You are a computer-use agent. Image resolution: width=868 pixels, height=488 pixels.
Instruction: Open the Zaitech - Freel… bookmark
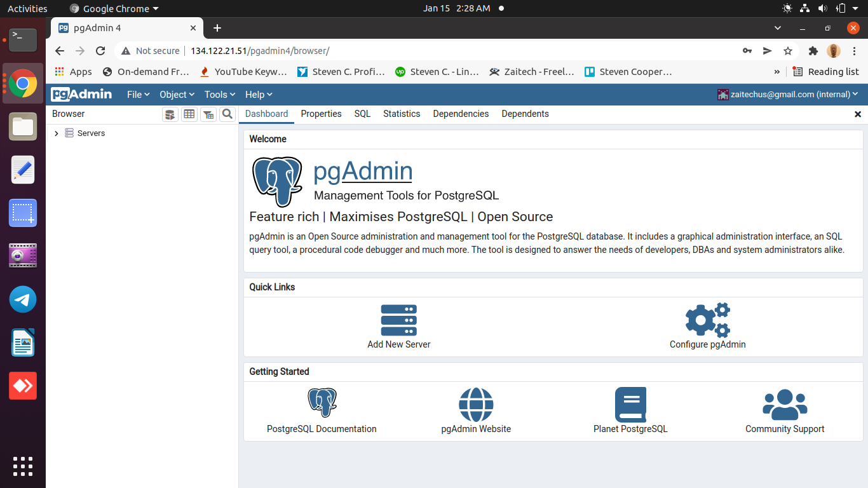click(532, 72)
